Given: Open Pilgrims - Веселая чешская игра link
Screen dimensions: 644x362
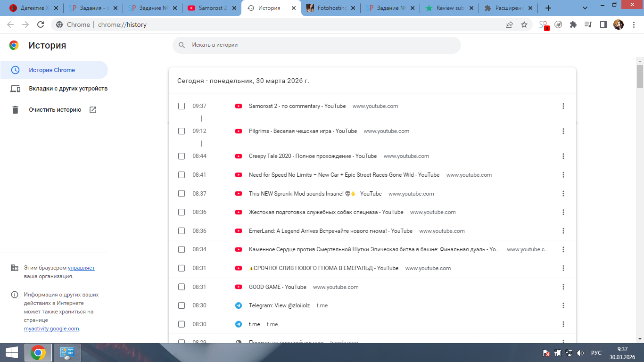Looking at the screenshot, I should 303,131.
